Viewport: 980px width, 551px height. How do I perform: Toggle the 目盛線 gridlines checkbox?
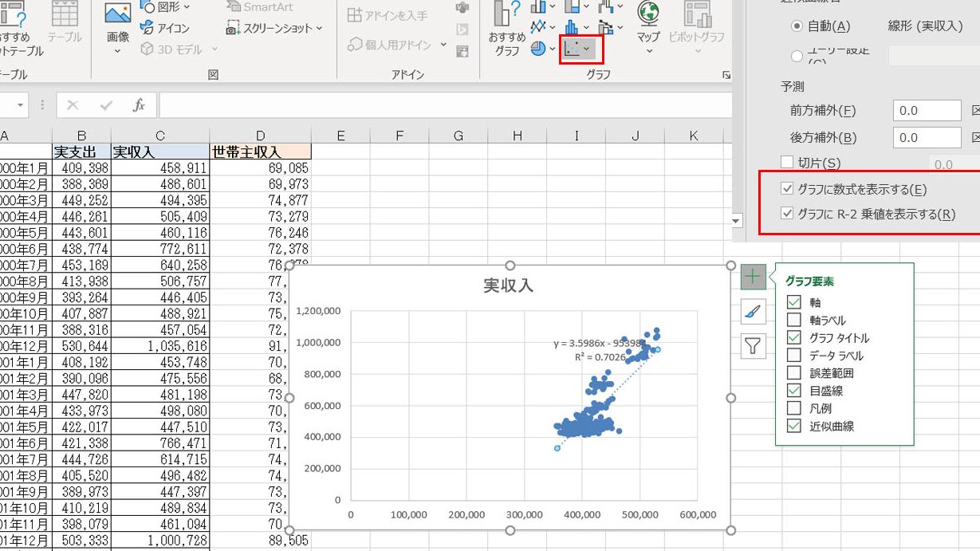tap(794, 391)
